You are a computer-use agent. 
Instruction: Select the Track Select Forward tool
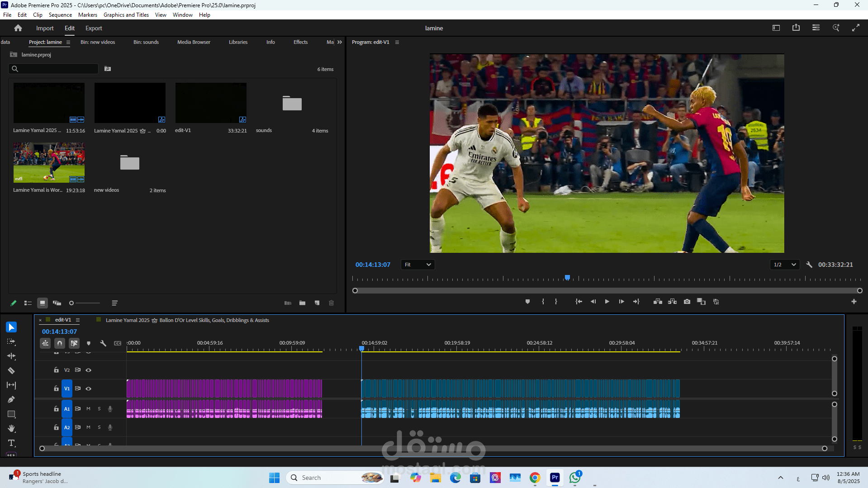point(11,342)
